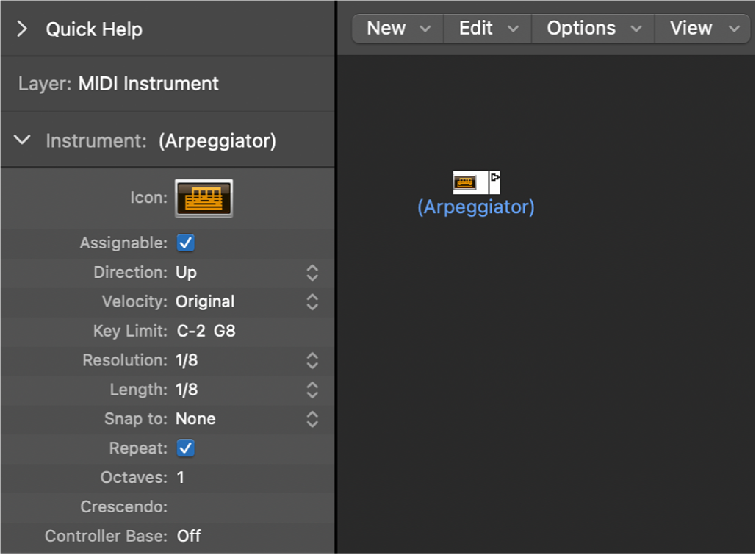The width and height of the screenshot is (756, 555).
Task: Change the Length setting using its stepper
Action: (x=312, y=390)
